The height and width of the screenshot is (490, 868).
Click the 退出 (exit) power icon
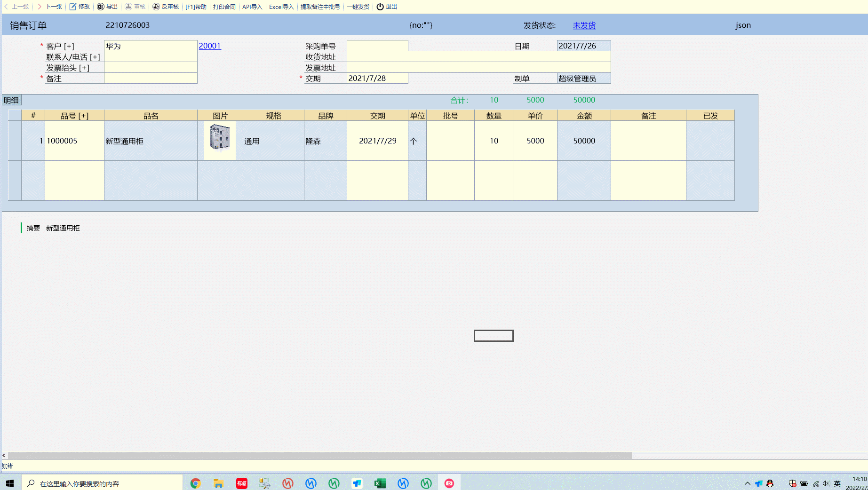[x=380, y=7]
